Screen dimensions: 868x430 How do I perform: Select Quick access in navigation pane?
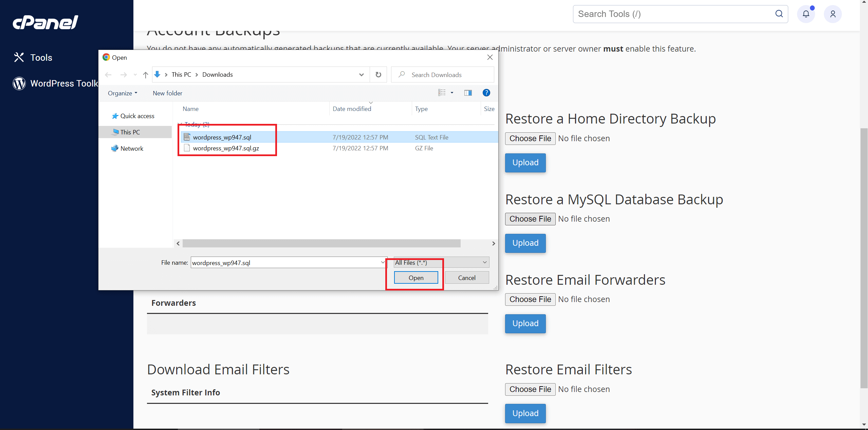point(133,116)
